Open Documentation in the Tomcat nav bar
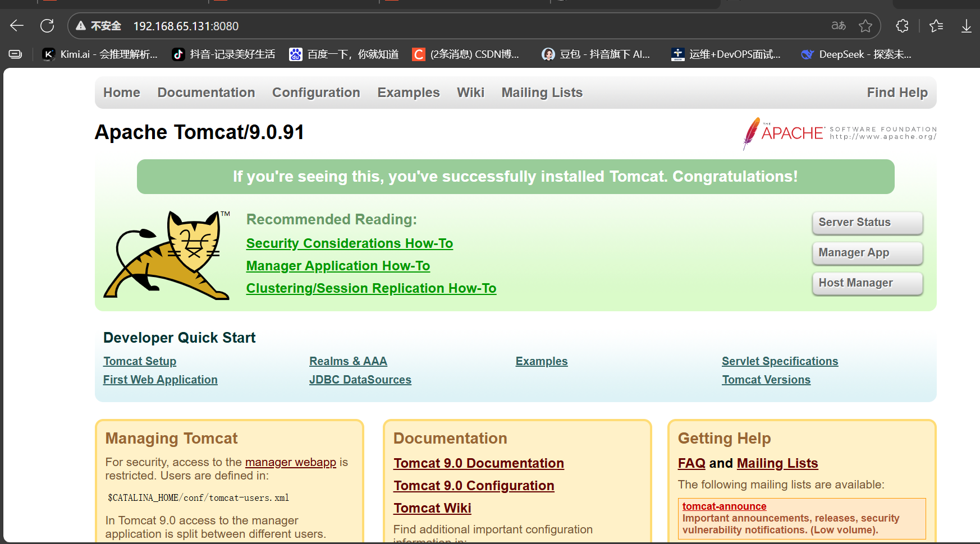 (x=206, y=93)
